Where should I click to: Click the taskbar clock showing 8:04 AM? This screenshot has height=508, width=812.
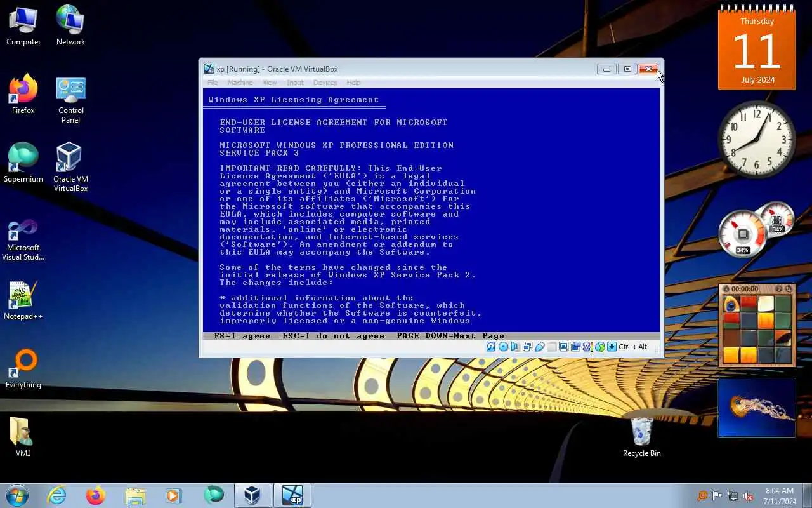point(780,496)
